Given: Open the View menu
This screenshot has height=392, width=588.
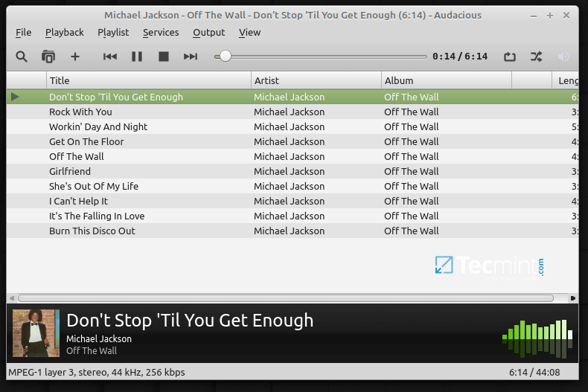Looking at the screenshot, I should click(250, 33).
